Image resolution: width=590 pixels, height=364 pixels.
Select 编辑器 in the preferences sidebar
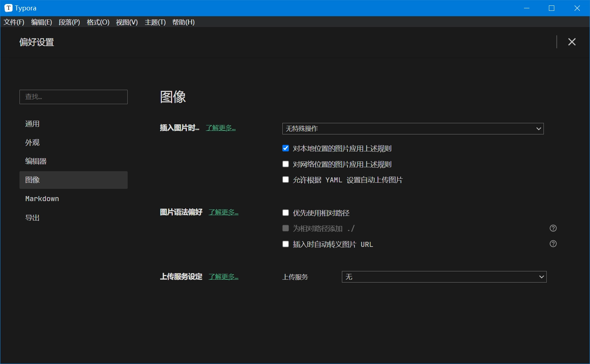(74, 161)
